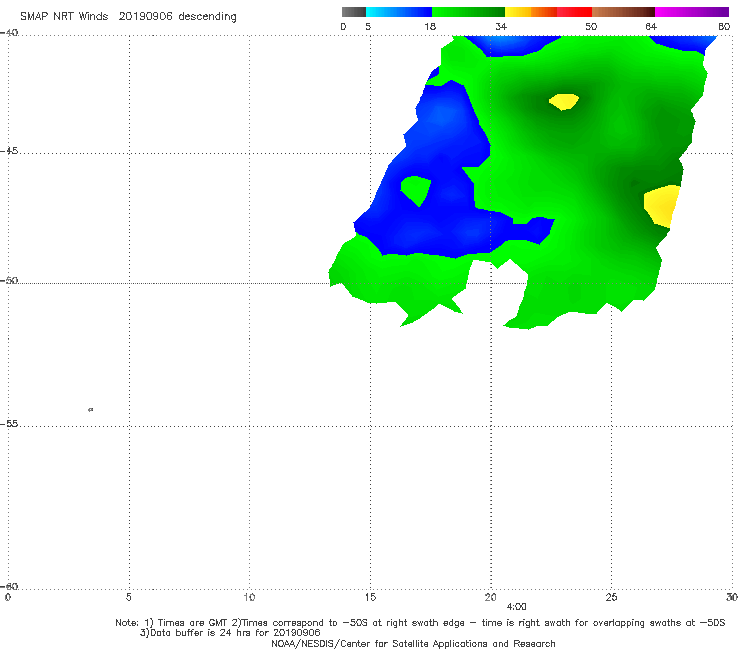Click the note '3)Data buffer is 24 hrs for 20190906'
This screenshot has height=650, width=740.
pos(230,633)
